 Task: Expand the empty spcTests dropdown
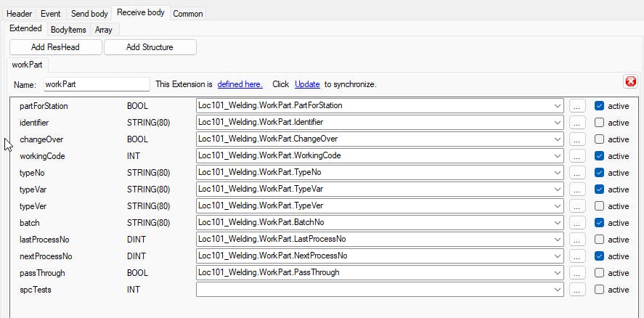pyautogui.click(x=558, y=290)
